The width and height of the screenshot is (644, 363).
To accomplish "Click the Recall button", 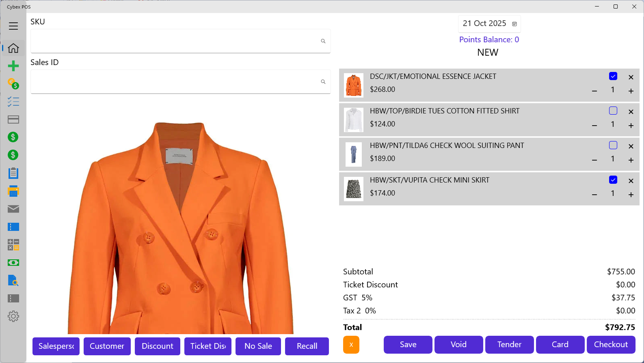I will 307,346.
